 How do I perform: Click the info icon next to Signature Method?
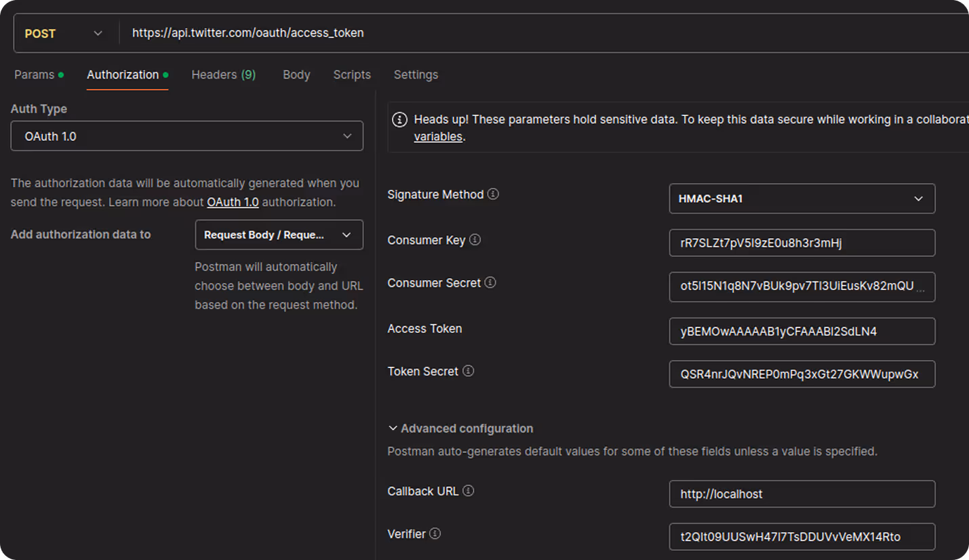click(x=492, y=194)
